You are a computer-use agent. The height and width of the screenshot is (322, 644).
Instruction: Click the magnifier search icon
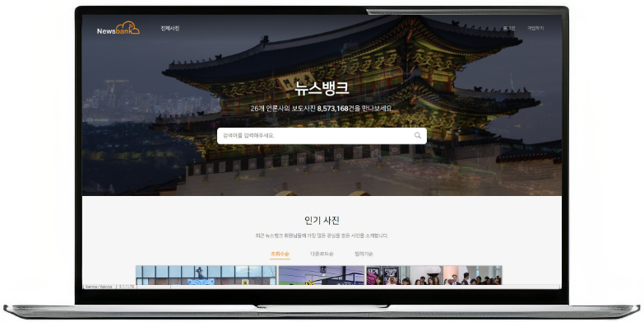coord(418,135)
